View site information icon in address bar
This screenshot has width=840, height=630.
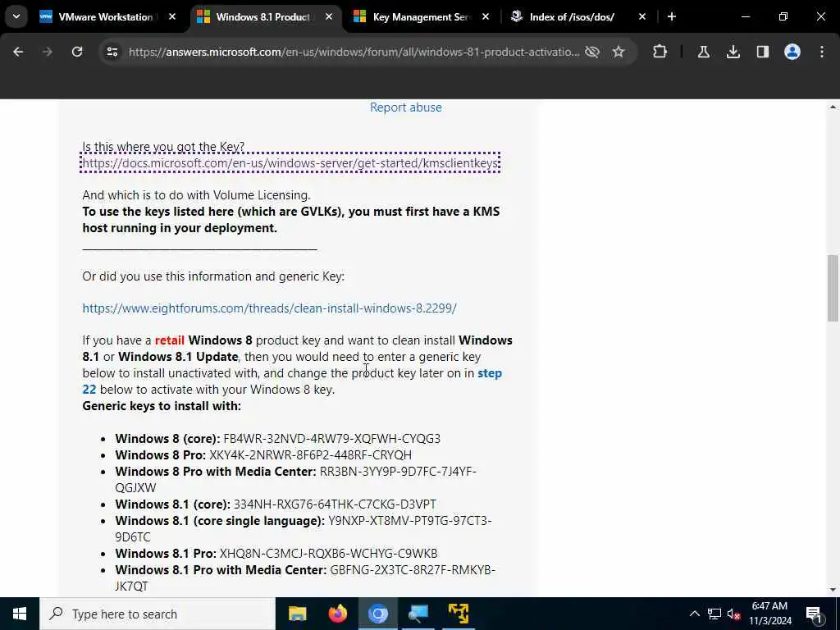point(112,52)
